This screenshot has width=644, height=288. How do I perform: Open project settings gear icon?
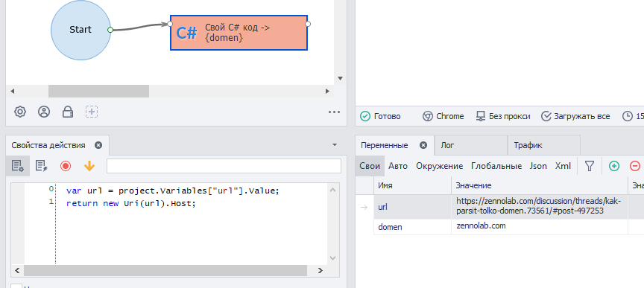click(x=19, y=112)
